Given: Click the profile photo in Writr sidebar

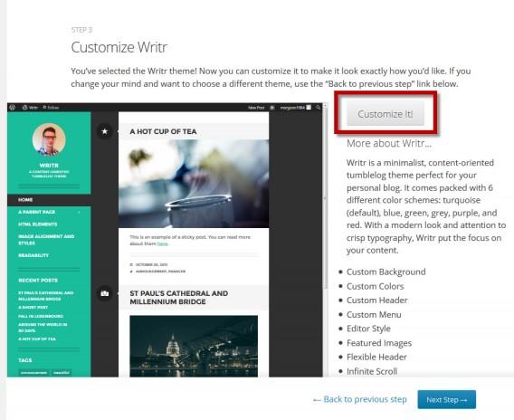Looking at the screenshot, I should [49, 139].
